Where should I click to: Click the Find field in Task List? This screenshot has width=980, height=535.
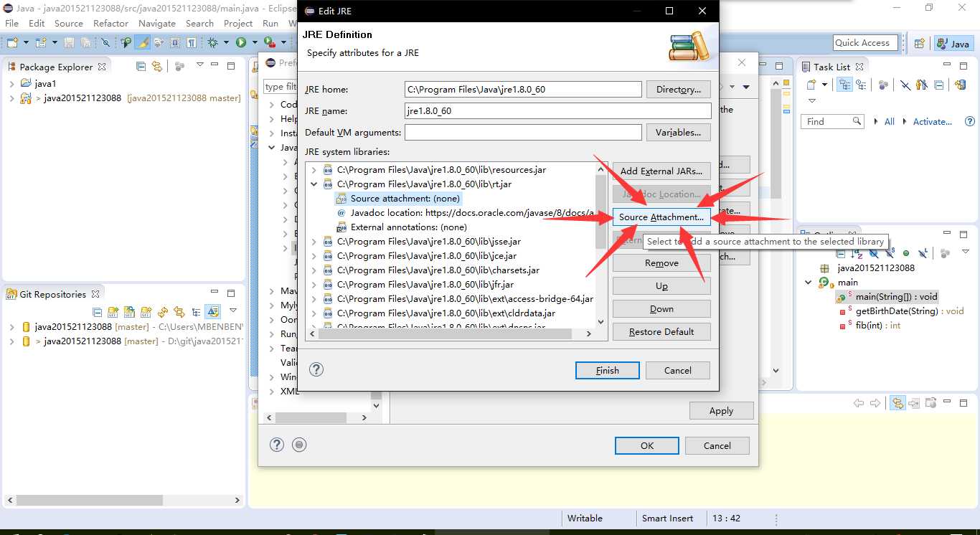click(x=832, y=121)
